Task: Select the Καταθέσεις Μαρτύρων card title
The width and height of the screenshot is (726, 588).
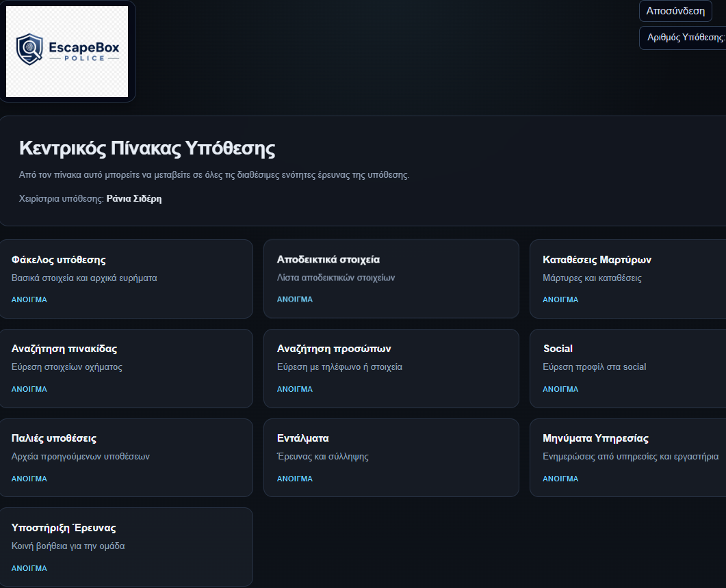Action: click(x=597, y=260)
